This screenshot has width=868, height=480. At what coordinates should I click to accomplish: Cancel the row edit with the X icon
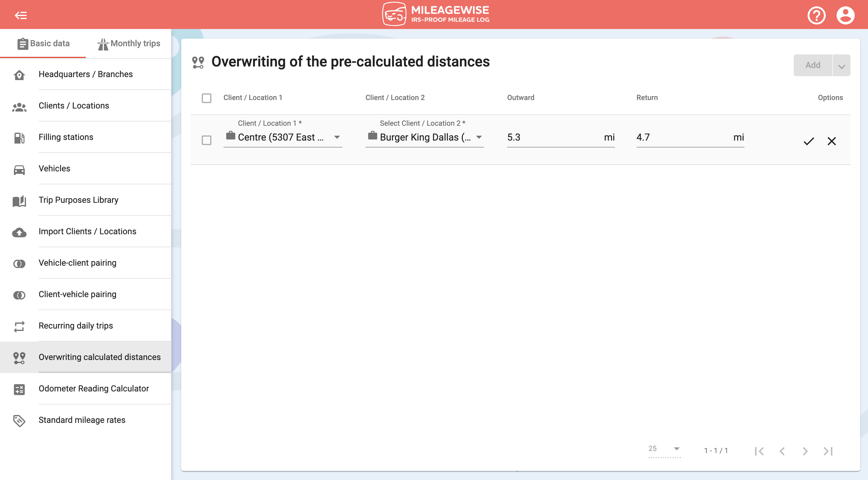832,141
